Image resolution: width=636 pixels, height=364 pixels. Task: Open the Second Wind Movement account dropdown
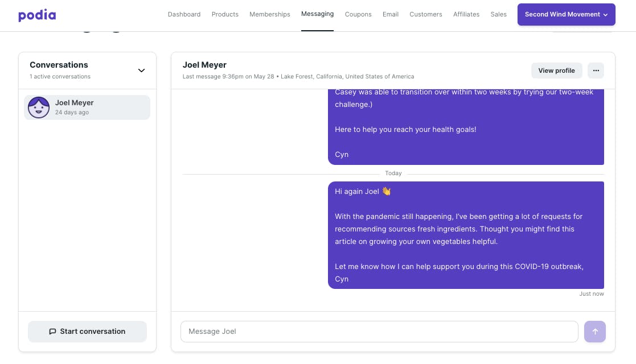tap(566, 15)
